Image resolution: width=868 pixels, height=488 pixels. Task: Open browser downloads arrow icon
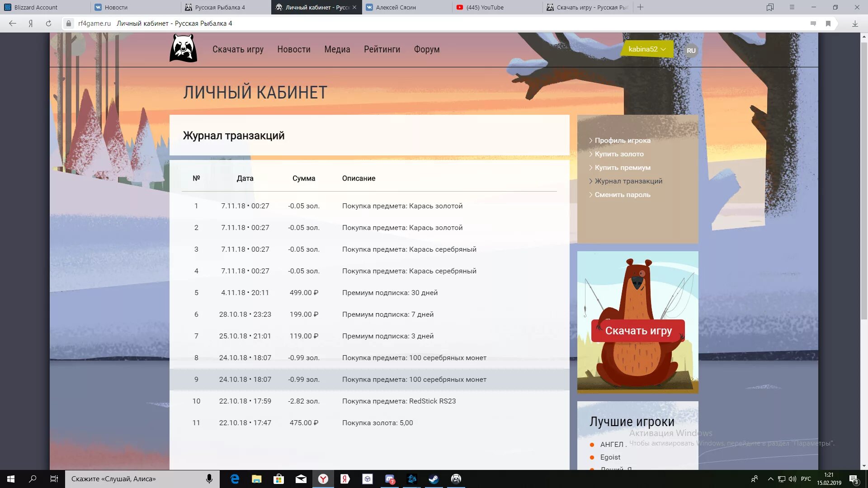point(855,23)
